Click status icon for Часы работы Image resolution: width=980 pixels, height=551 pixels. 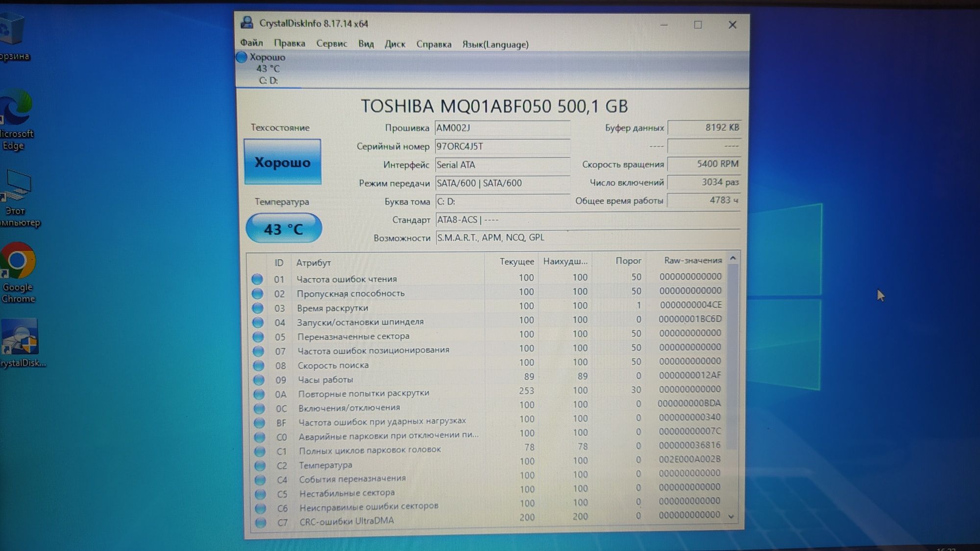259,380
